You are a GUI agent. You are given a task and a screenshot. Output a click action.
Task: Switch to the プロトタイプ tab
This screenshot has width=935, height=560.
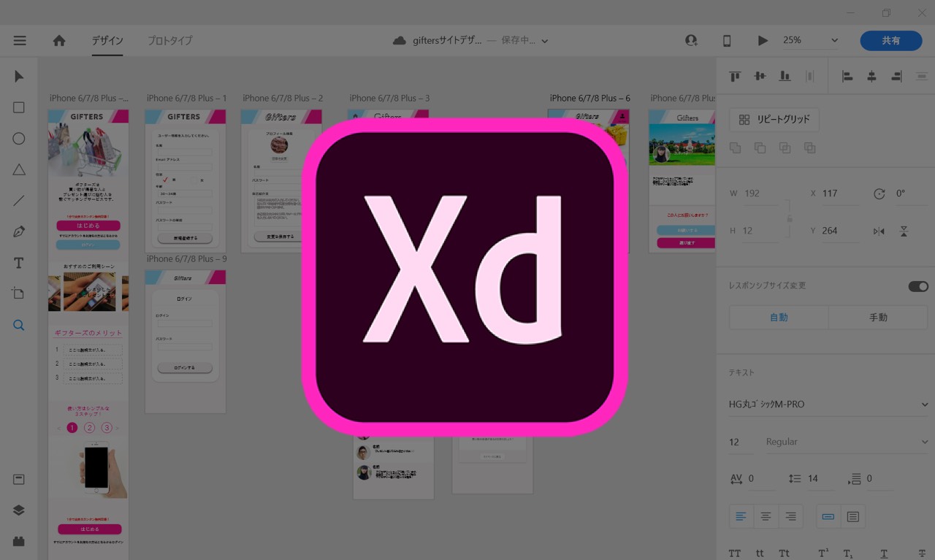pyautogui.click(x=170, y=41)
